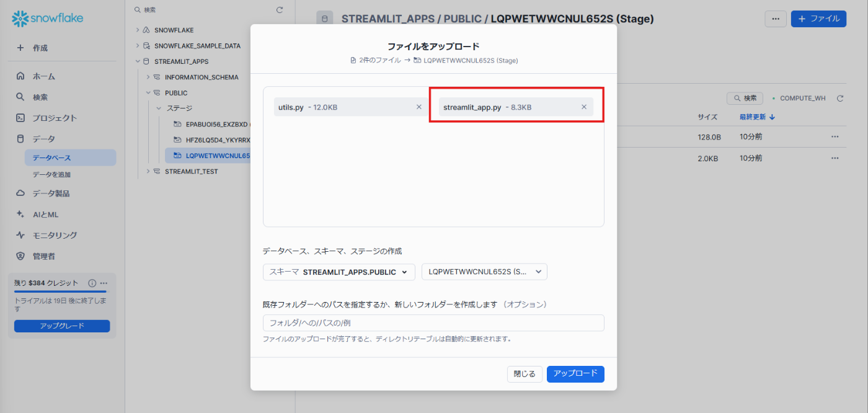Screen dimensions: 868x413
Task: Click the plus icon next to 作成
Action: click(x=20, y=48)
